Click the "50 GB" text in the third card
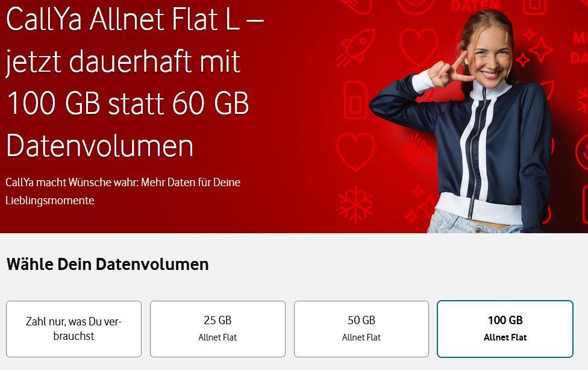The image size is (588, 370). click(x=361, y=320)
